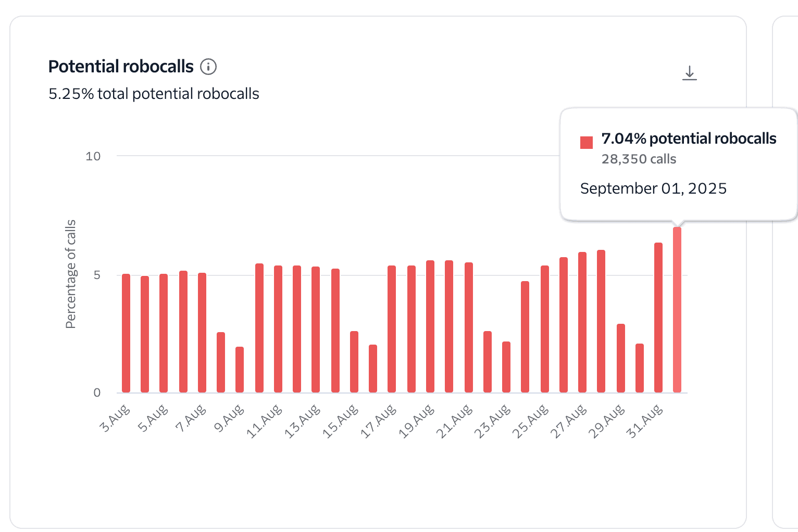Viewport: 798px width, 532px height.
Task: Click the September 01, 2025 date in tooltip
Action: coord(653,188)
